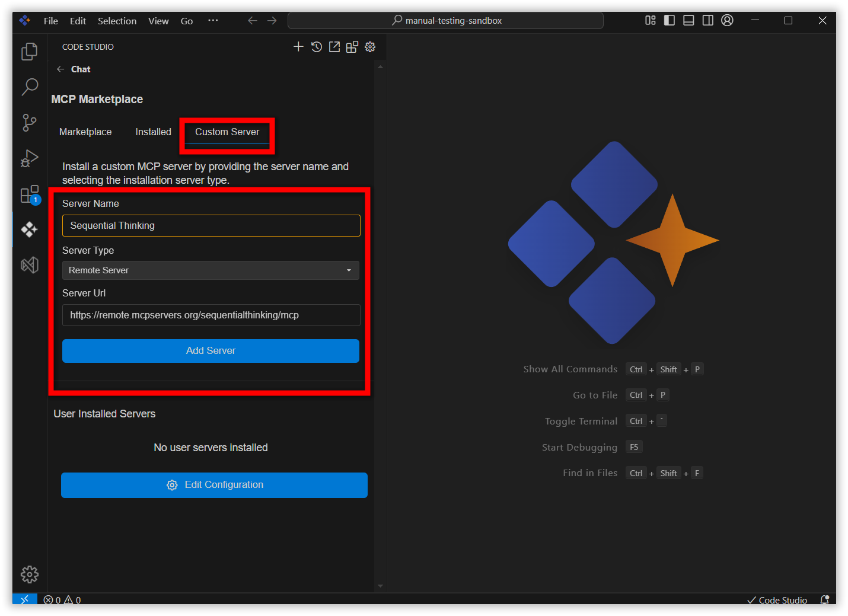The width and height of the screenshot is (848, 616).
Task: Select the Code Studio activity bar icon
Action: click(30, 229)
